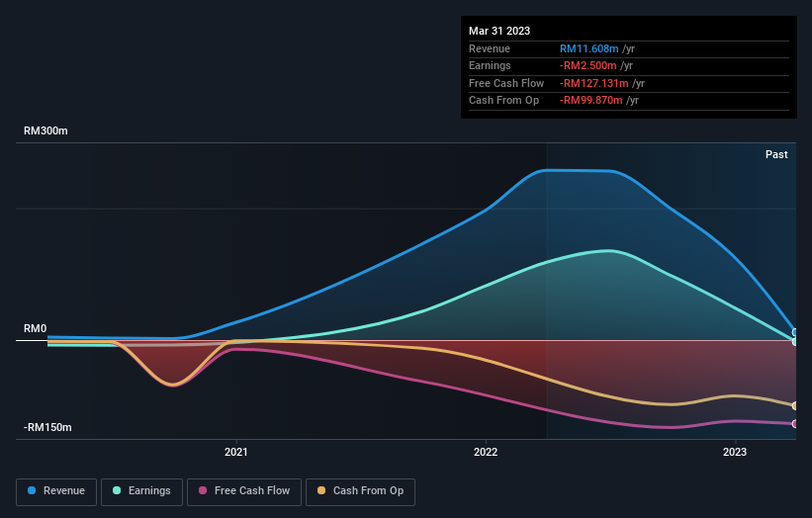The image size is (812, 518).
Task: Click the -RM99.870m cash from op value
Action: point(590,101)
